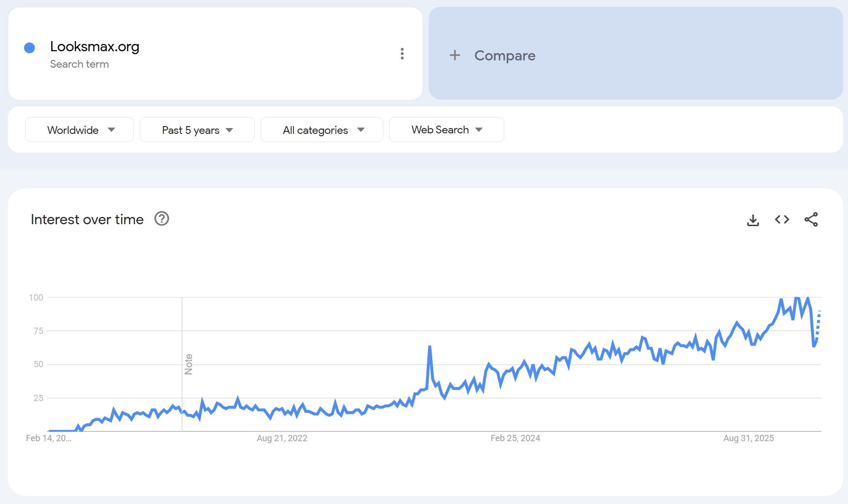Screen dimensions: 848x504
Task: Open help info for Interest over time
Action: click(162, 219)
